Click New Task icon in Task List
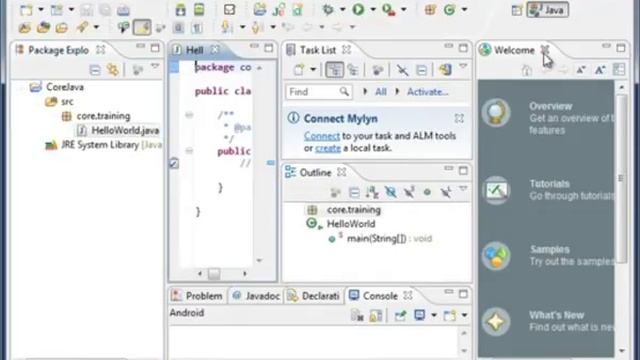640x360 pixels. coord(299,70)
